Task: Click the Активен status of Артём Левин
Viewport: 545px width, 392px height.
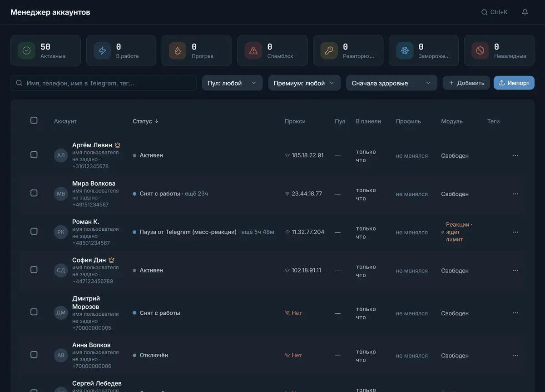Action: point(151,155)
